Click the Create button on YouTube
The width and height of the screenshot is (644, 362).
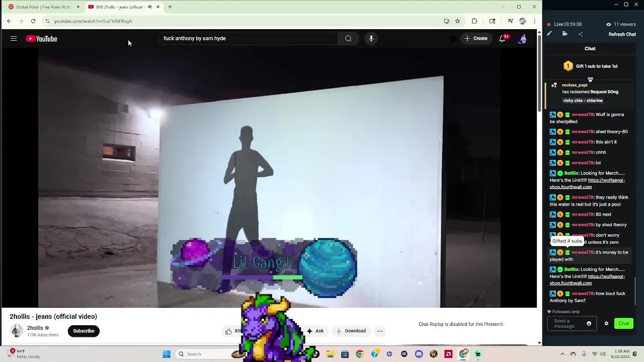475,39
